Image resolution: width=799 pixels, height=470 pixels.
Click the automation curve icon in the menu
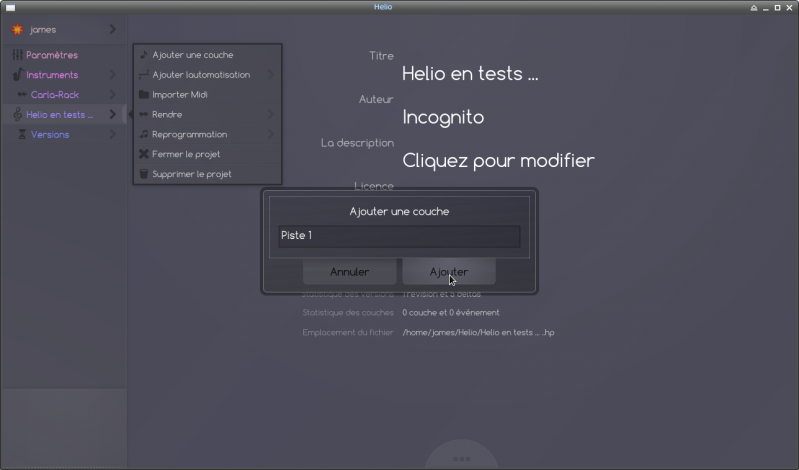pos(144,74)
